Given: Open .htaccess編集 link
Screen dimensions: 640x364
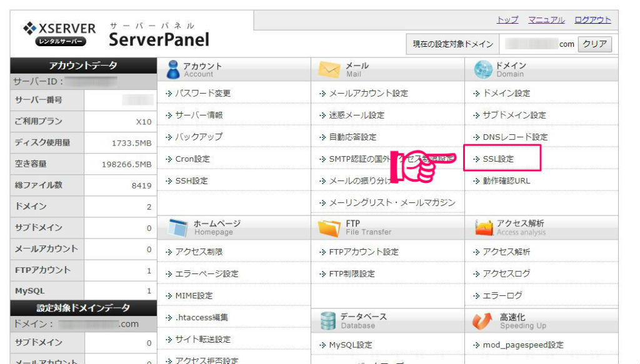Looking at the screenshot, I should [x=201, y=317].
